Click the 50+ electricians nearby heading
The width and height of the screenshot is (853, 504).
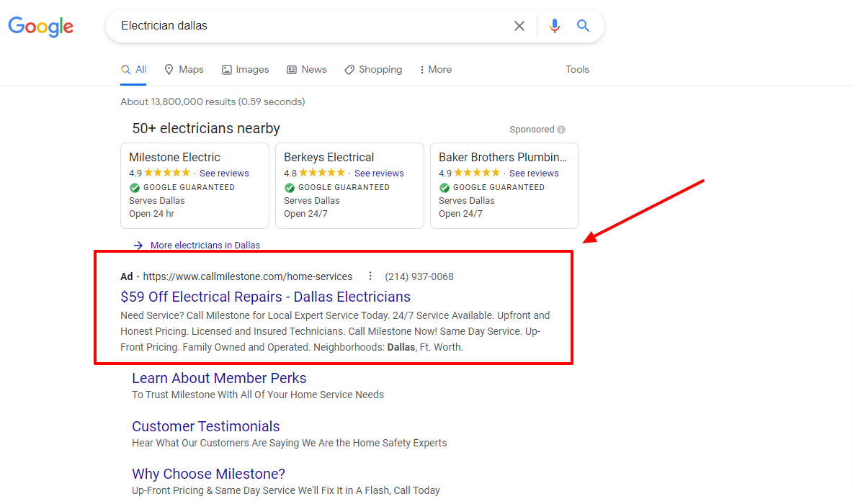206,128
